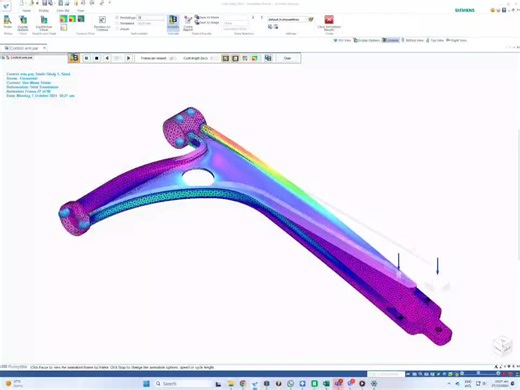Click the icon next to the settings dropdown
Image resolution: width=520 pixels, height=390 pixels.
[x=311, y=19]
